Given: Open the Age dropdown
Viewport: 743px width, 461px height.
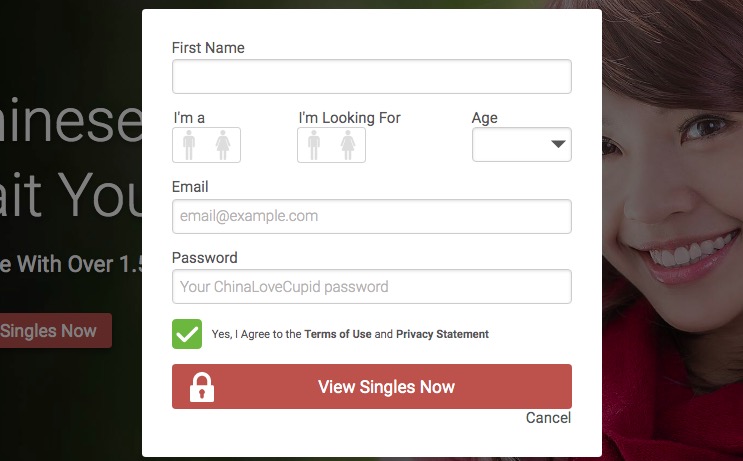Looking at the screenshot, I should click(x=521, y=145).
